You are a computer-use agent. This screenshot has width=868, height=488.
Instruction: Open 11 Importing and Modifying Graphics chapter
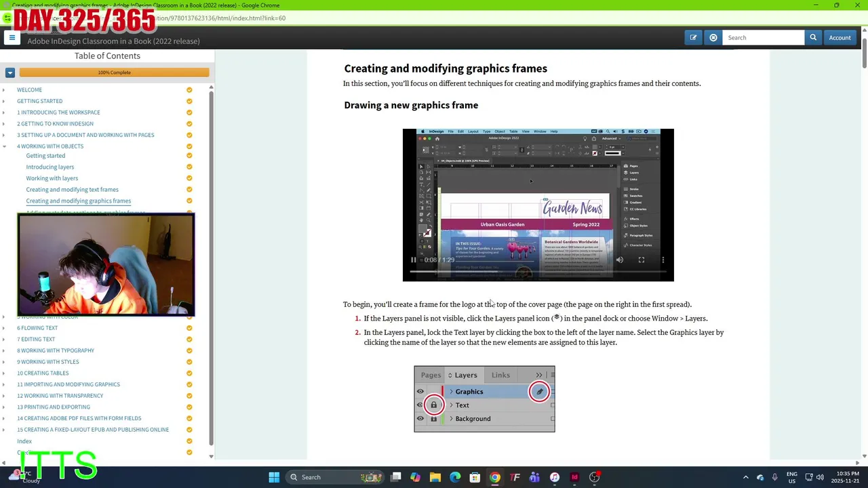68,384
